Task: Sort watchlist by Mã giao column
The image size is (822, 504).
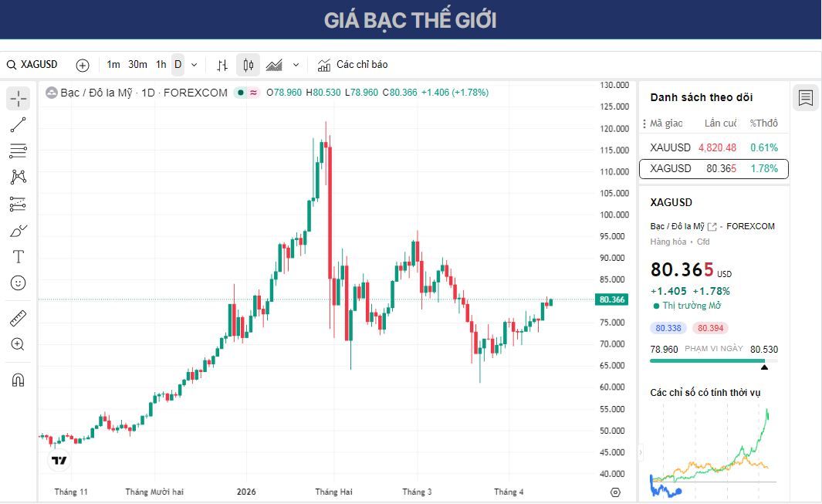Action: 666,123
